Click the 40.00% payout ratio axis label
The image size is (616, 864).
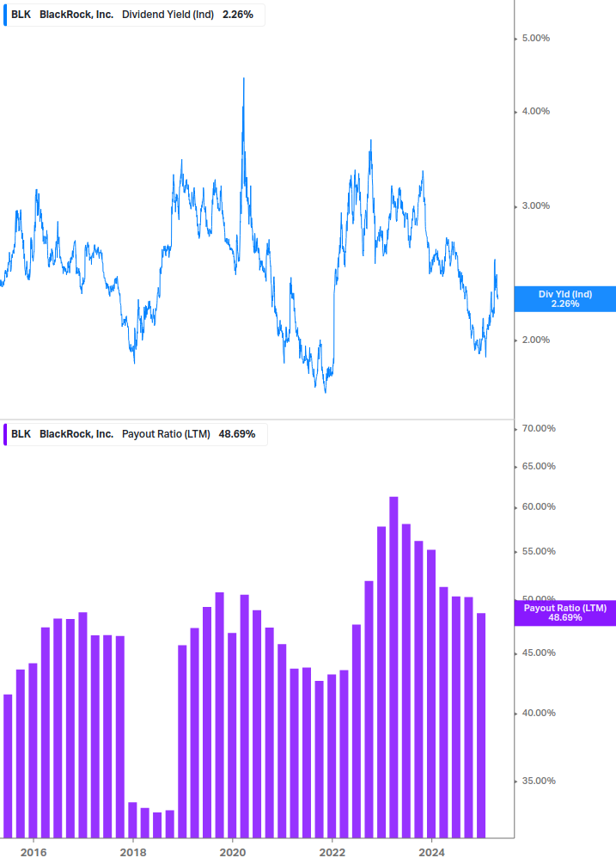click(x=539, y=713)
